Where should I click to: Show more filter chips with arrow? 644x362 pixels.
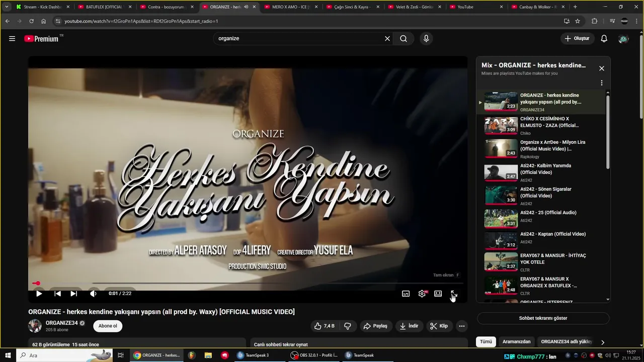[603, 342]
